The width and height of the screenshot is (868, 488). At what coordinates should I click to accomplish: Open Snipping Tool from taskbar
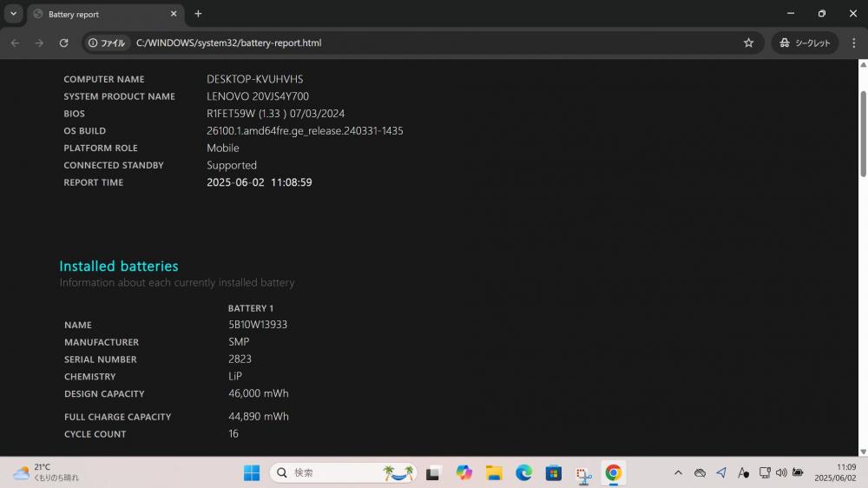click(583, 473)
